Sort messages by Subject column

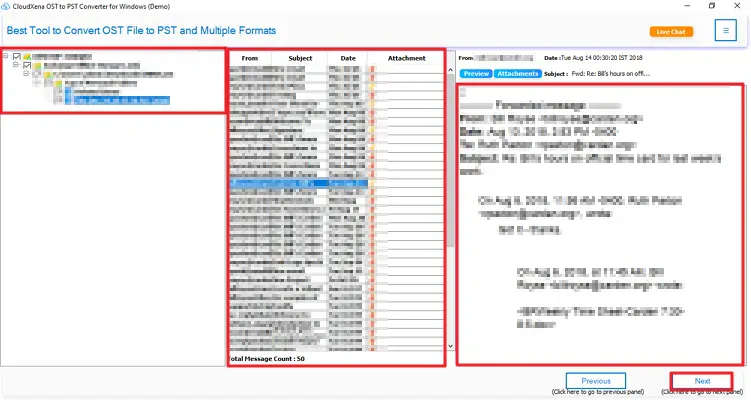click(x=300, y=58)
